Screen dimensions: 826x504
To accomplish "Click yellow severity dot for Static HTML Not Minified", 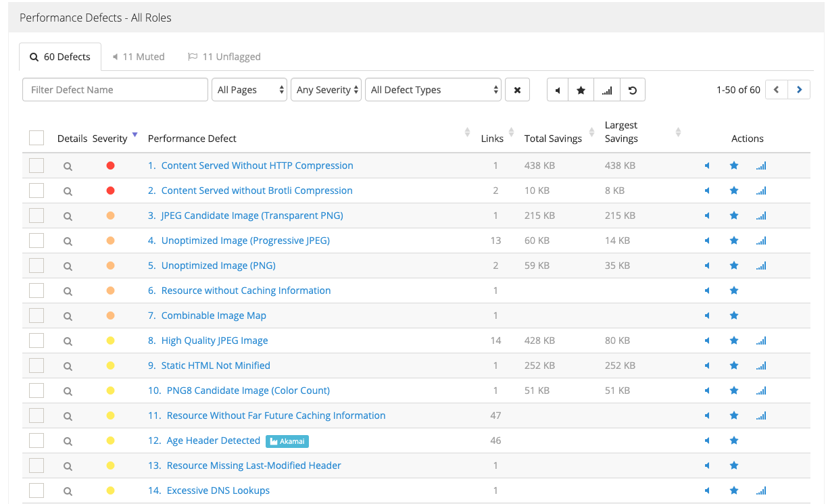I will coord(111,366).
